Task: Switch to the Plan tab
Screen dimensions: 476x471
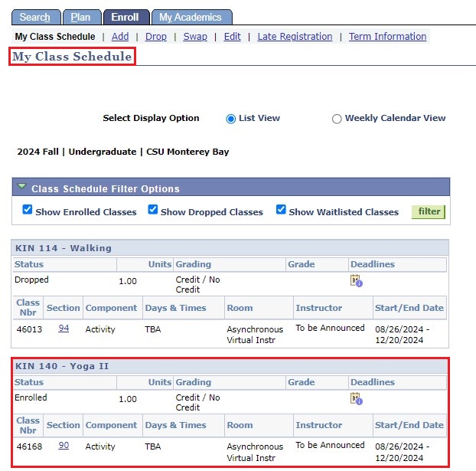Action: [x=80, y=17]
